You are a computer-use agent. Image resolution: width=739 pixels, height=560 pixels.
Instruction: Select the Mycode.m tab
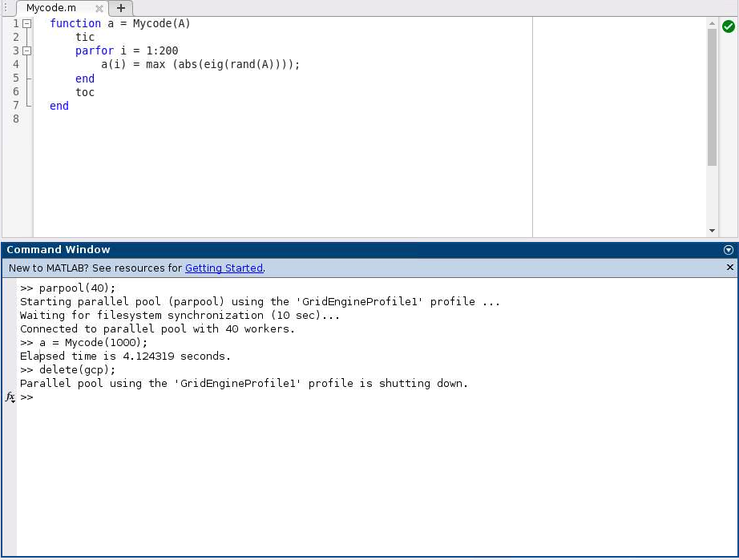(x=51, y=8)
